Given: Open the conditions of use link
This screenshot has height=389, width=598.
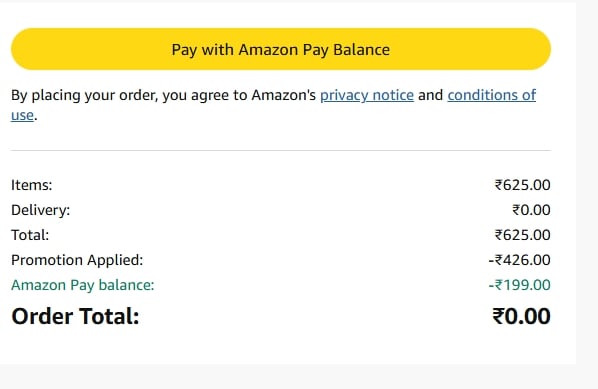Looking at the screenshot, I should [492, 95].
